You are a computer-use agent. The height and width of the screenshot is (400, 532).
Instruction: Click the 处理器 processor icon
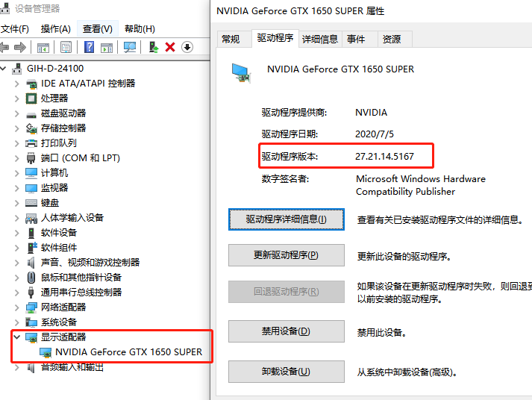click(31, 99)
